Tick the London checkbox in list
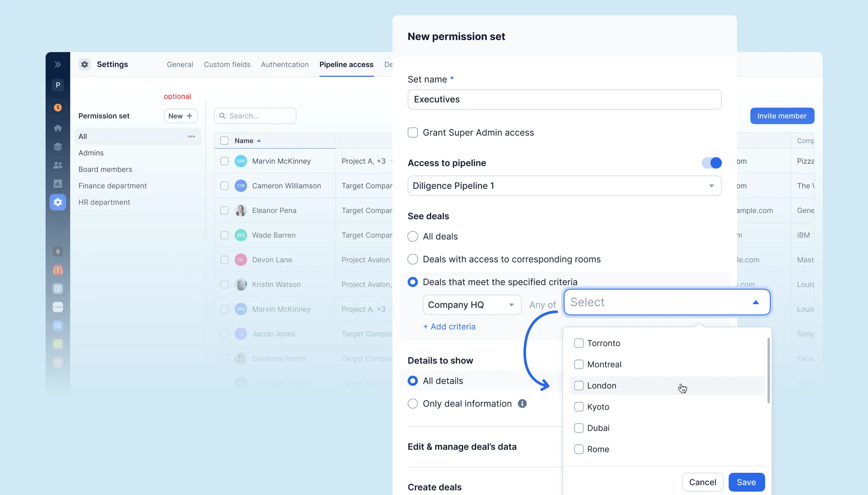Screen dimensions: 868x495 pos(579,386)
